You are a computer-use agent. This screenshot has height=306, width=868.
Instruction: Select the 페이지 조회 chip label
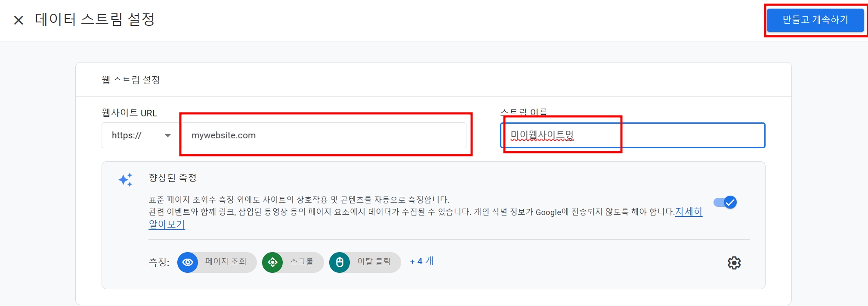pos(225,262)
